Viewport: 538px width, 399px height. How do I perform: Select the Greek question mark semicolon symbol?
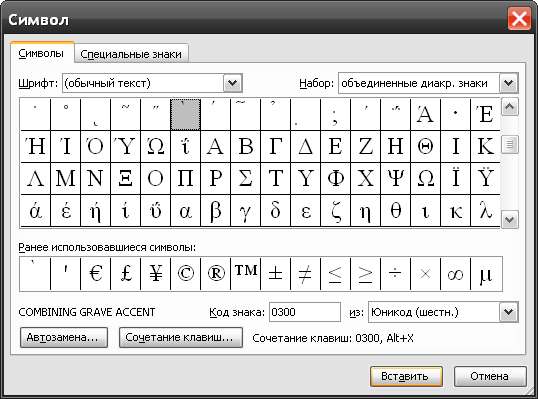336,115
